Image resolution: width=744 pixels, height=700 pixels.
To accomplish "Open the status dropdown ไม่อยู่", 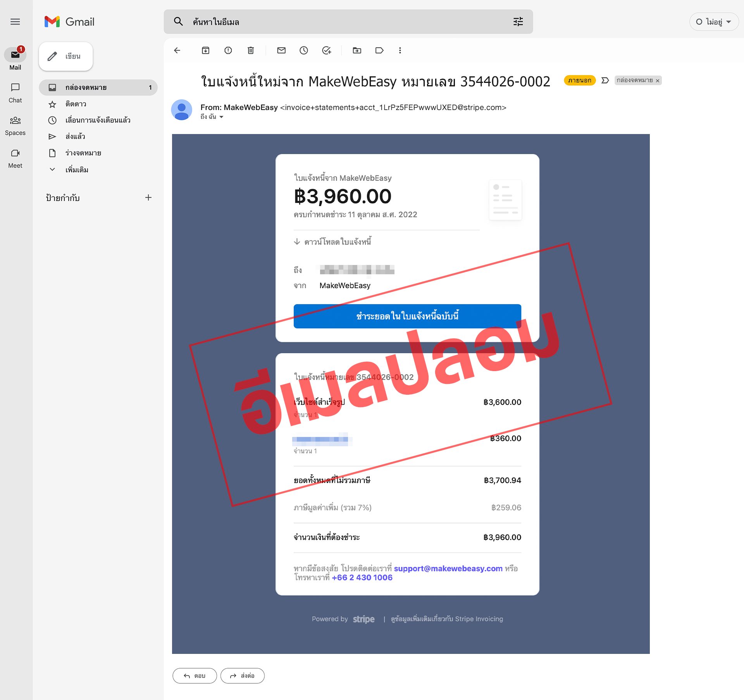I will [x=714, y=22].
